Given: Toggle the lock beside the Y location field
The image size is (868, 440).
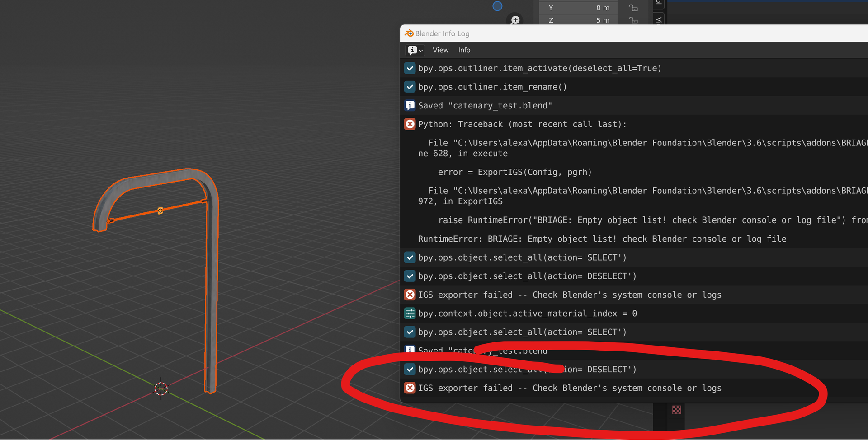Looking at the screenshot, I should (633, 8).
